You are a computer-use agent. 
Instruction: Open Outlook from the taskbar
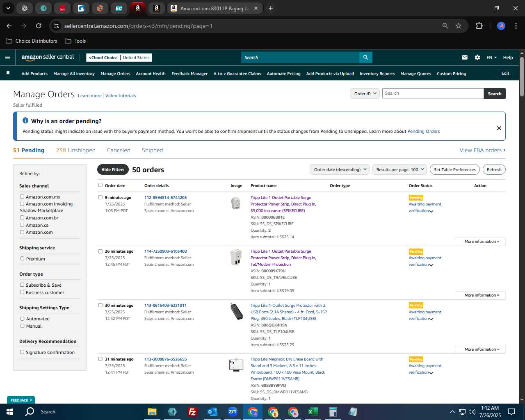point(212,412)
